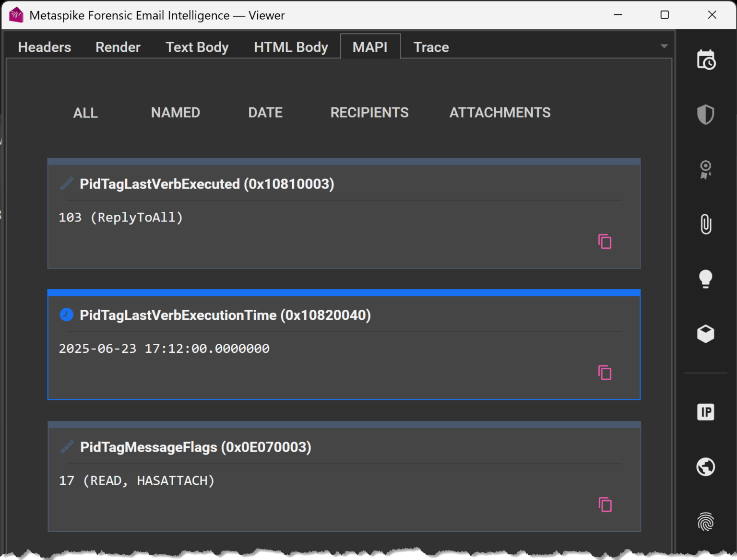
Task: Open the globe icon in sidebar
Action: pos(705,467)
